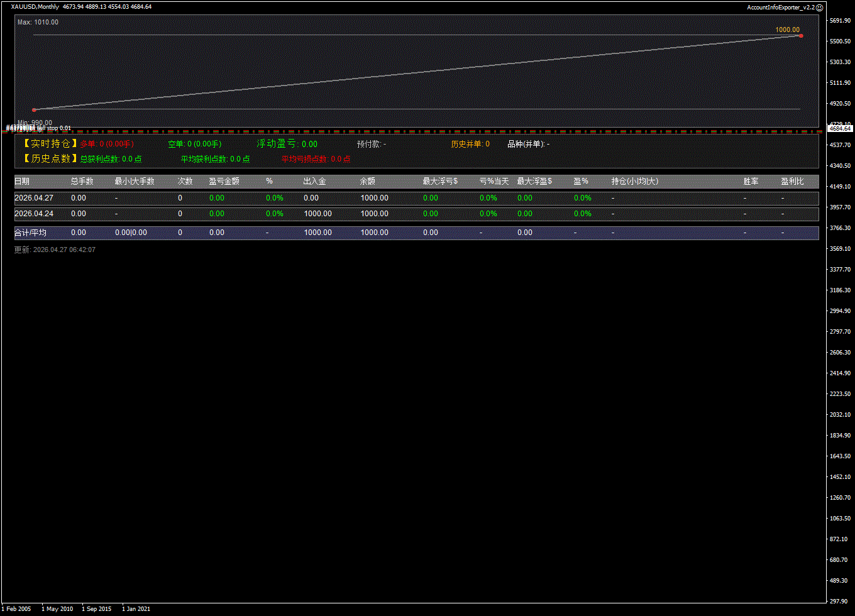
Task: Click the 胜率 column header
Action: 751,182
